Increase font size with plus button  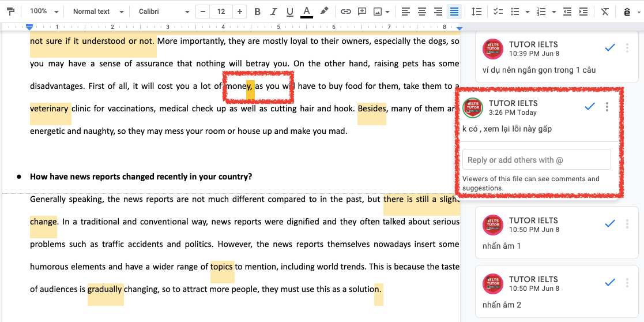pyautogui.click(x=239, y=12)
